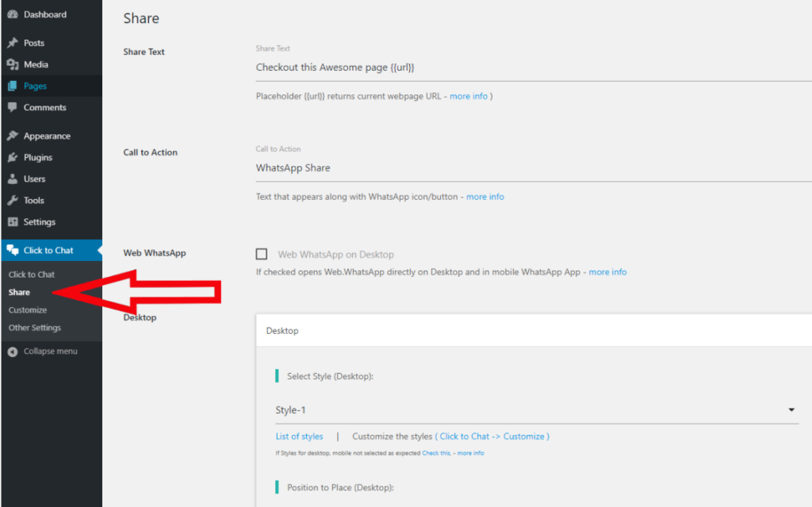Select the Share submenu item
This screenshot has width=812, height=507.
click(19, 293)
